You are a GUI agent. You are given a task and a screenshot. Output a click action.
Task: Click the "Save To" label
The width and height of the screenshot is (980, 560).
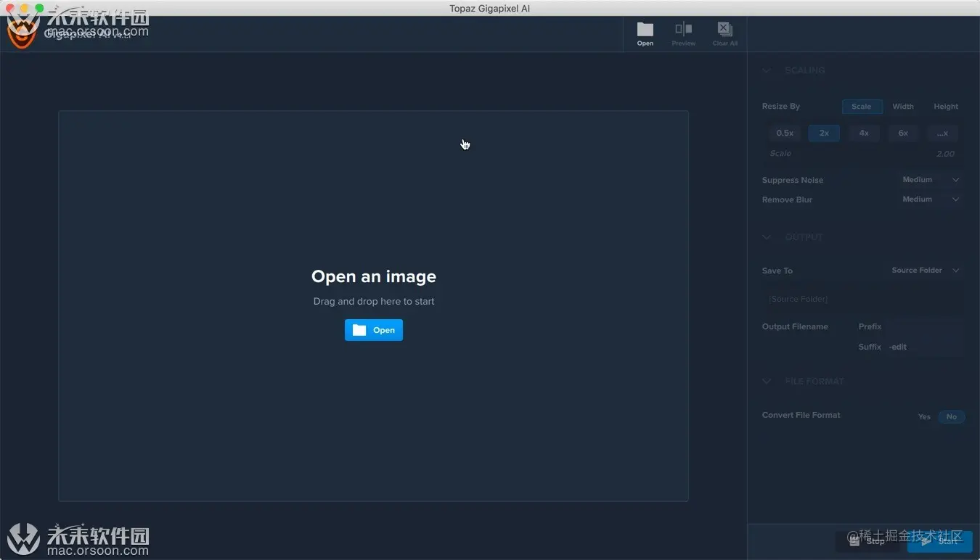point(777,271)
